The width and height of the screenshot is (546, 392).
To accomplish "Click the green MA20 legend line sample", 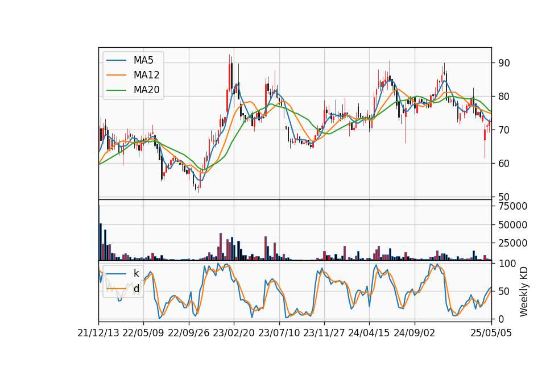I will (x=116, y=90).
